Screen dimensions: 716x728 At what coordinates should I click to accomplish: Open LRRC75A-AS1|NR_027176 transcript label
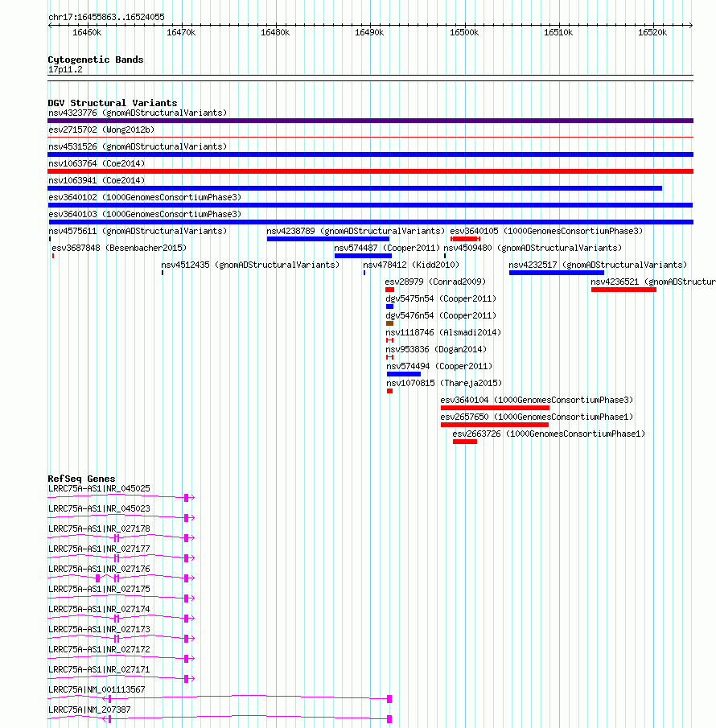click(x=100, y=570)
